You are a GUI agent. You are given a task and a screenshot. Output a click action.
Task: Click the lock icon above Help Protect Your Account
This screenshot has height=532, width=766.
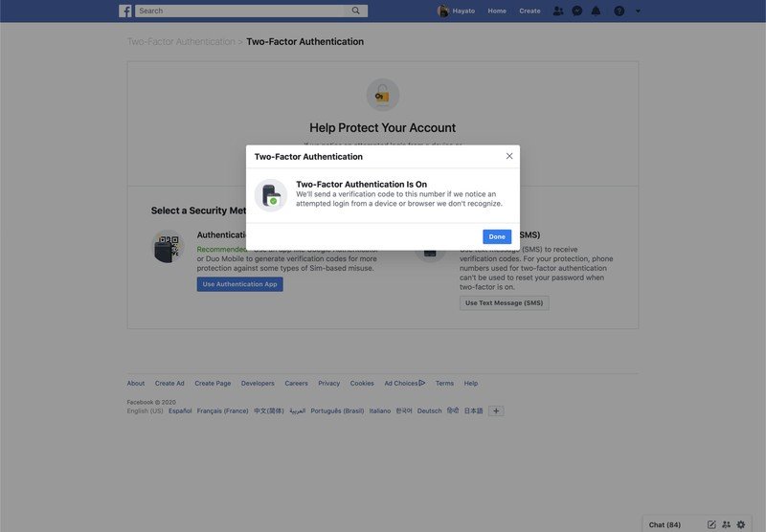click(x=382, y=95)
